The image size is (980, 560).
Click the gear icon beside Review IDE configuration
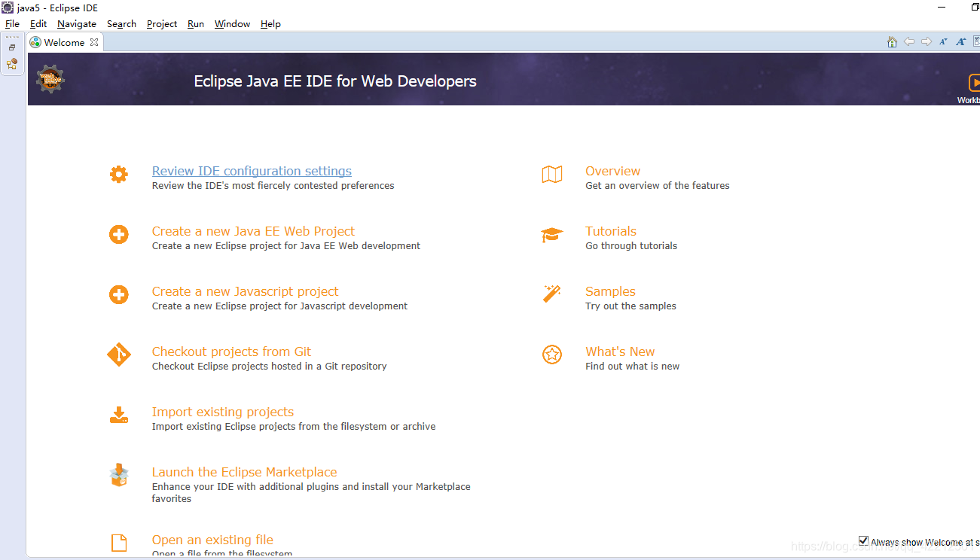pyautogui.click(x=119, y=175)
